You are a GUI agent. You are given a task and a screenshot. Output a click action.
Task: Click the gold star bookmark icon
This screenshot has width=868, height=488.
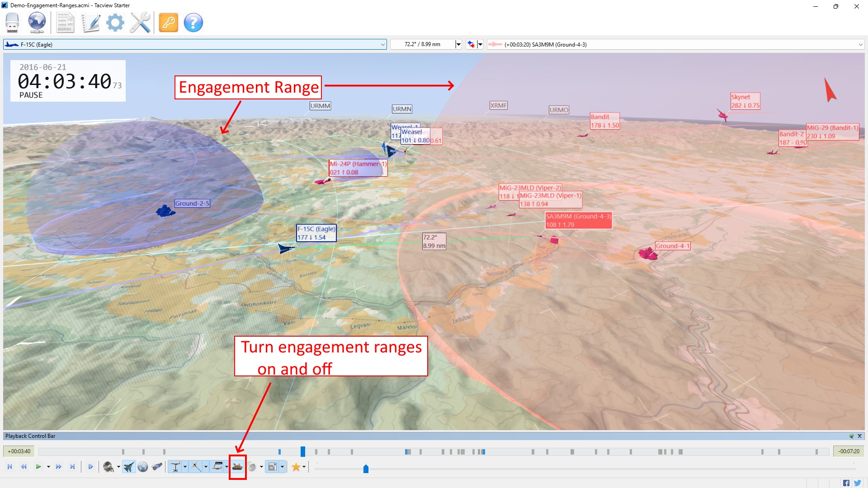pyautogui.click(x=296, y=467)
